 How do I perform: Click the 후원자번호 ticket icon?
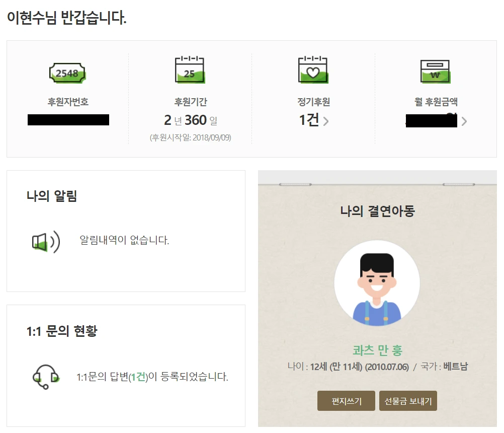(x=67, y=71)
